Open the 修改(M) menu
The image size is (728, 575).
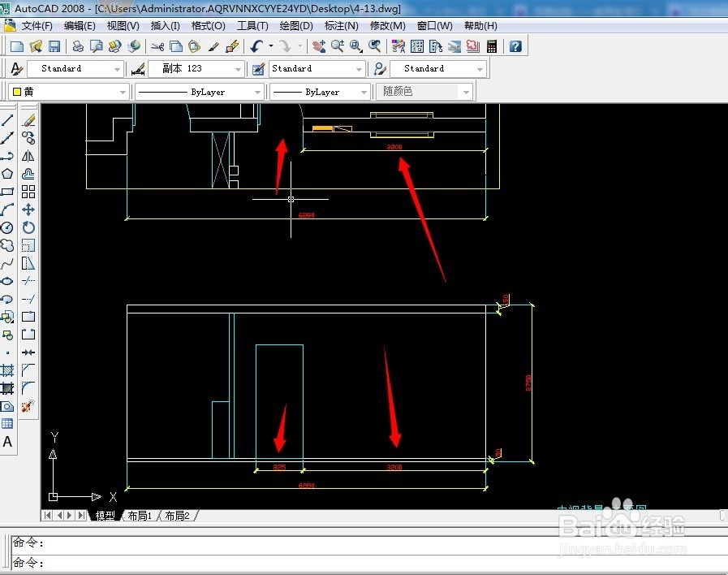[388, 26]
